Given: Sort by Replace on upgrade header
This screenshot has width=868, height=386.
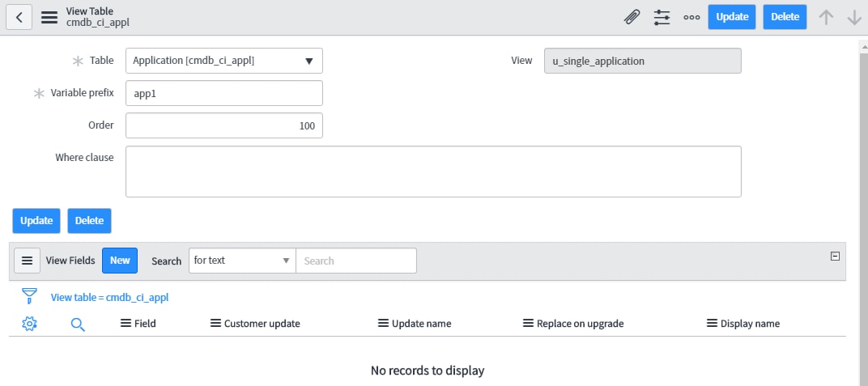Looking at the screenshot, I should [x=580, y=324].
